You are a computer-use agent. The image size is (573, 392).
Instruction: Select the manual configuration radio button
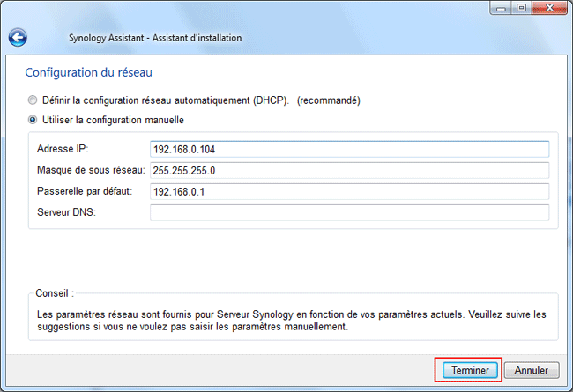33,120
